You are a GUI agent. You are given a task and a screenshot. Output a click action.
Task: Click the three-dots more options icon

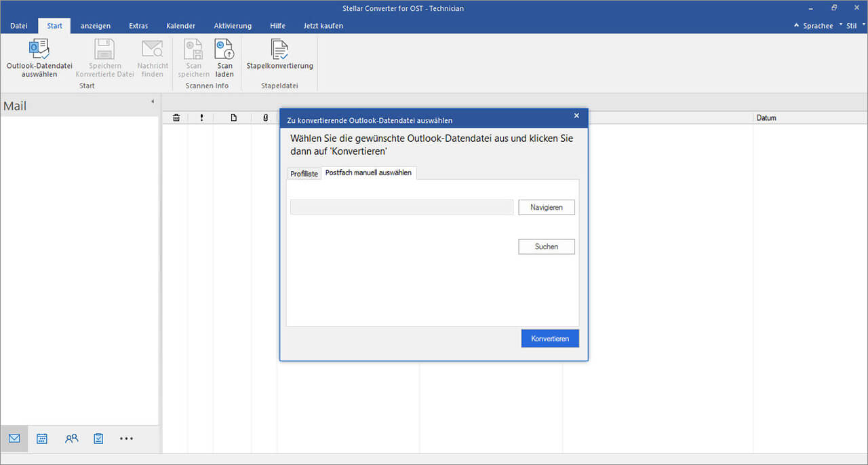tap(127, 439)
